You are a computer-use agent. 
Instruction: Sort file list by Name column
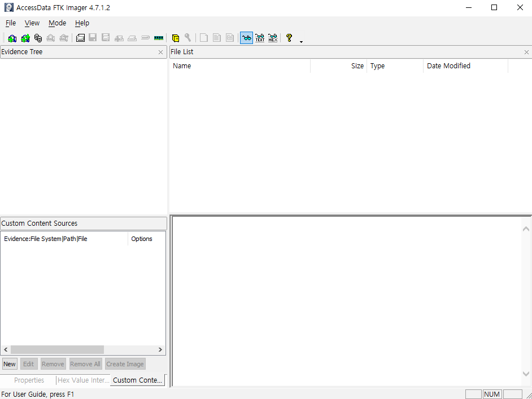point(240,66)
